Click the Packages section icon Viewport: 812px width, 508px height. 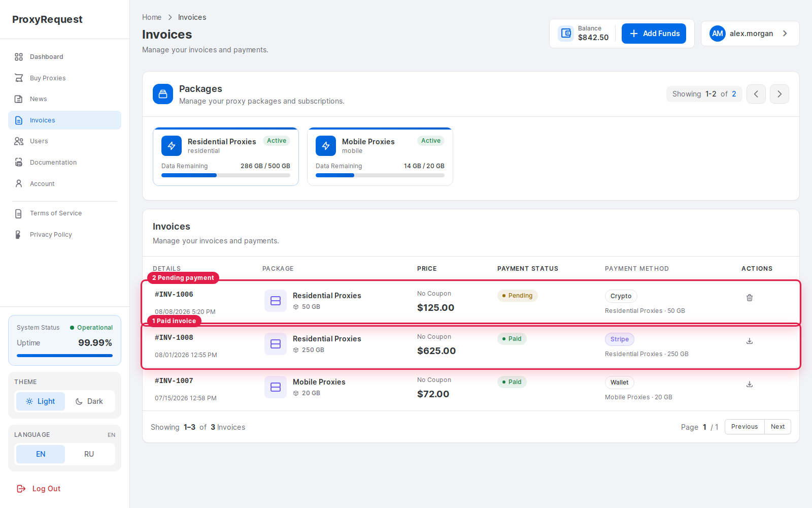click(163, 94)
